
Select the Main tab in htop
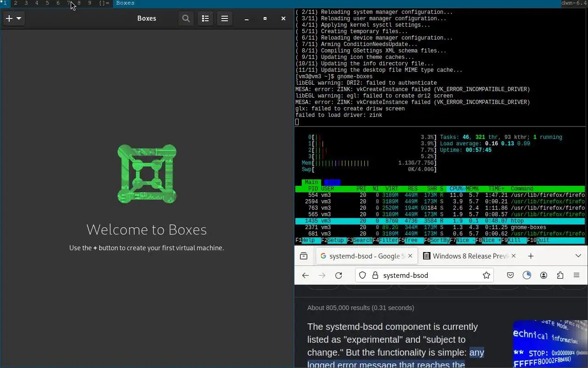pos(311,182)
